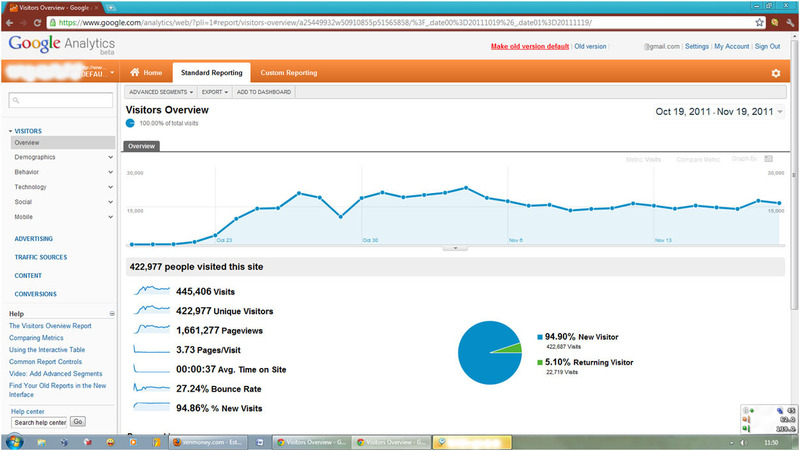Open Video: Add Advanced Segments link
The image size is (800, 451).
coord(56,373)
